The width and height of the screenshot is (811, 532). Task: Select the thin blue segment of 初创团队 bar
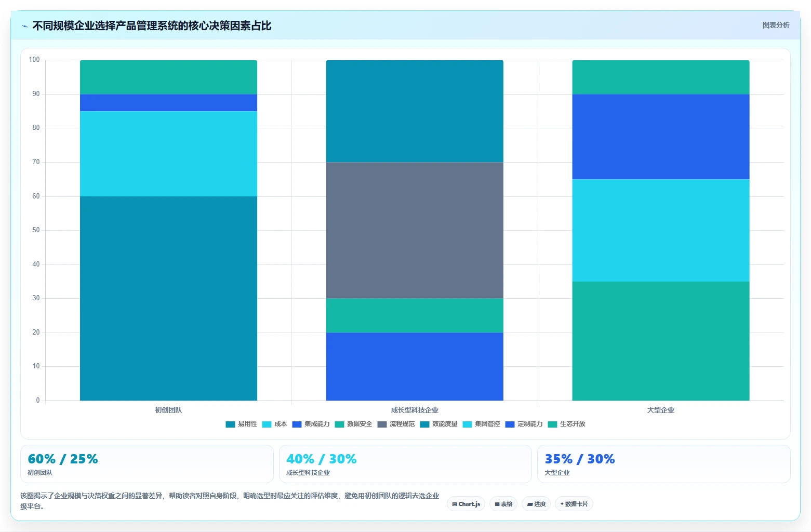tap(168, 103)
